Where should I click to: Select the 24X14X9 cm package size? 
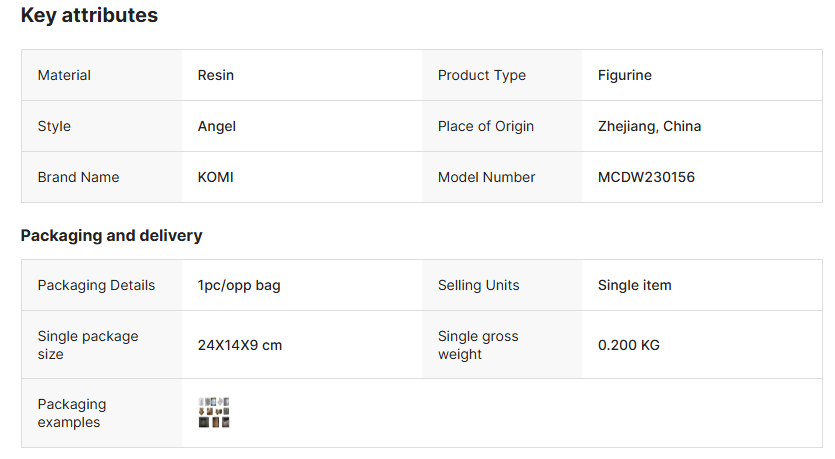click(240, 345)
